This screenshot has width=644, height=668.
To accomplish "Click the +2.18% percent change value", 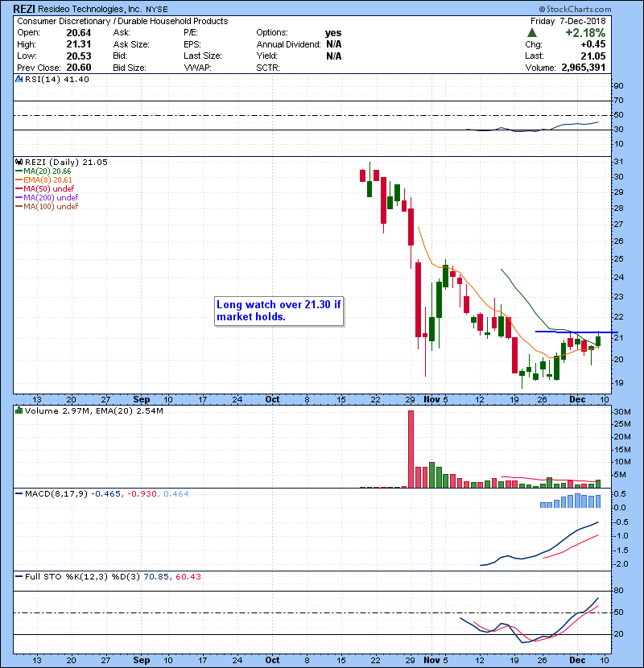I will pos(585,33).
